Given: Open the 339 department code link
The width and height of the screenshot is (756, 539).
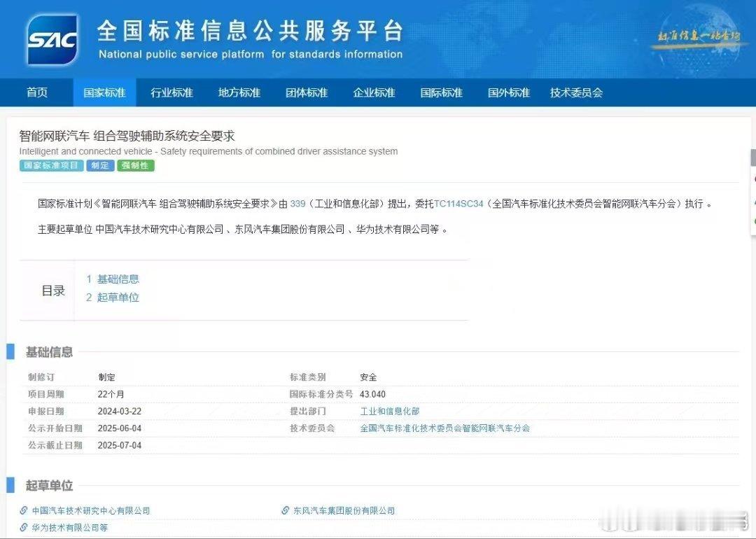Looking at the screenshot, I should coord(297,204).
